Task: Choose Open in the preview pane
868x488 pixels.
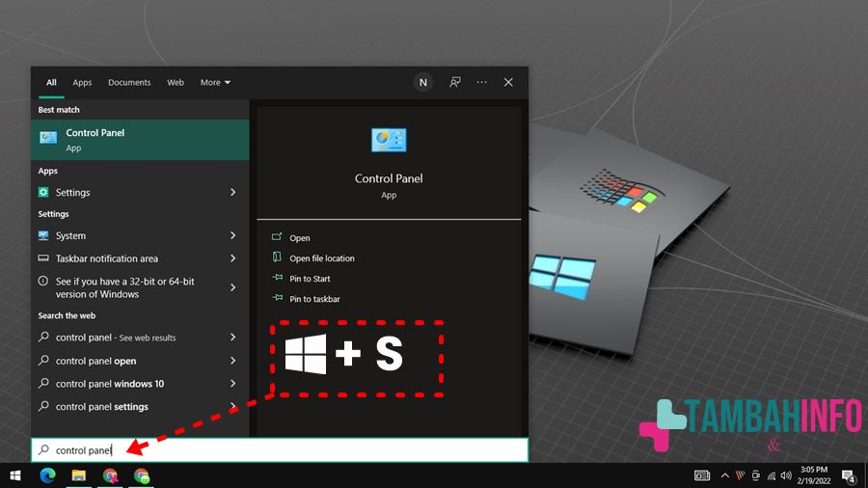Action: click(300, 238)
